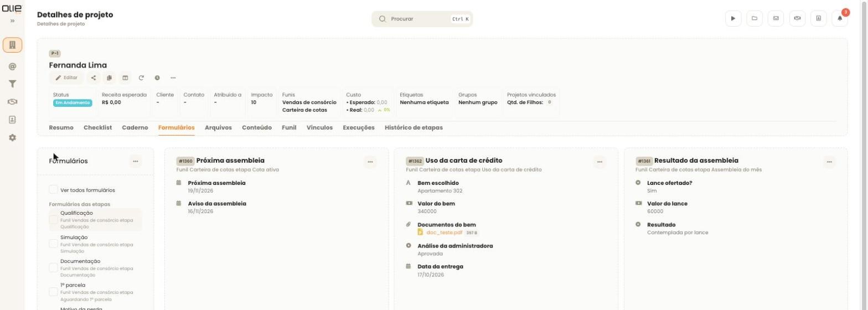Click the Carteira de cotas funnel
The width and height of the screenshot is (868, 310).
[x=304, y=110]
